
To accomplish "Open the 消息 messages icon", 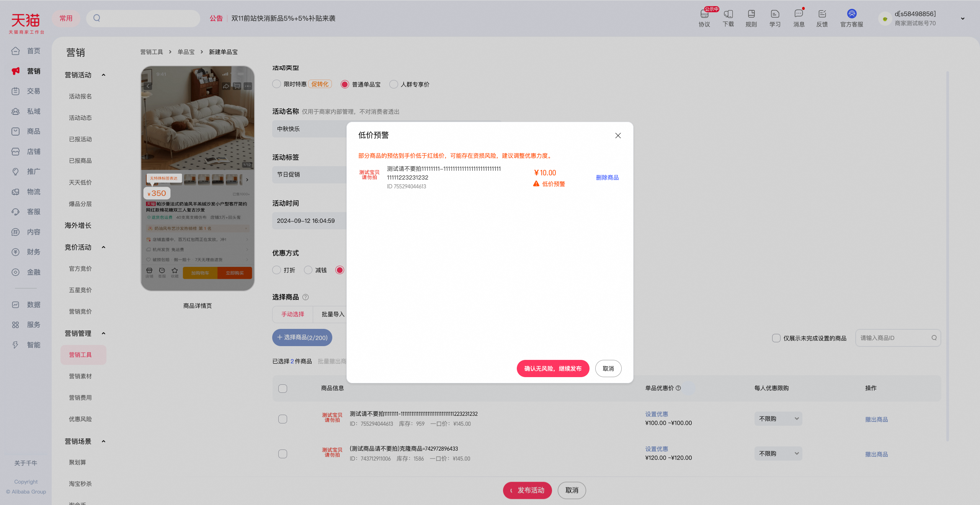I will pyautogui.click(x=799, y=18).
